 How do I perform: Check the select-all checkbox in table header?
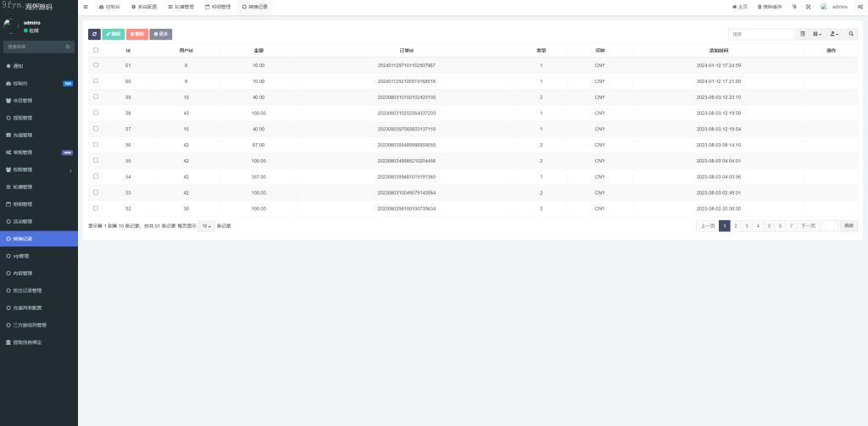tap(96, 50)
